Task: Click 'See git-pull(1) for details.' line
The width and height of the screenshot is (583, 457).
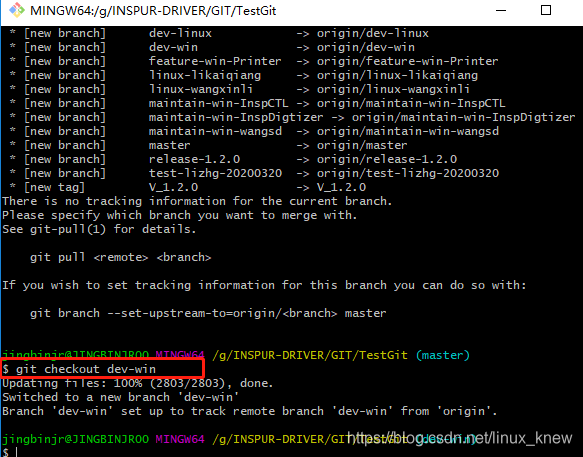Action: 99,229
